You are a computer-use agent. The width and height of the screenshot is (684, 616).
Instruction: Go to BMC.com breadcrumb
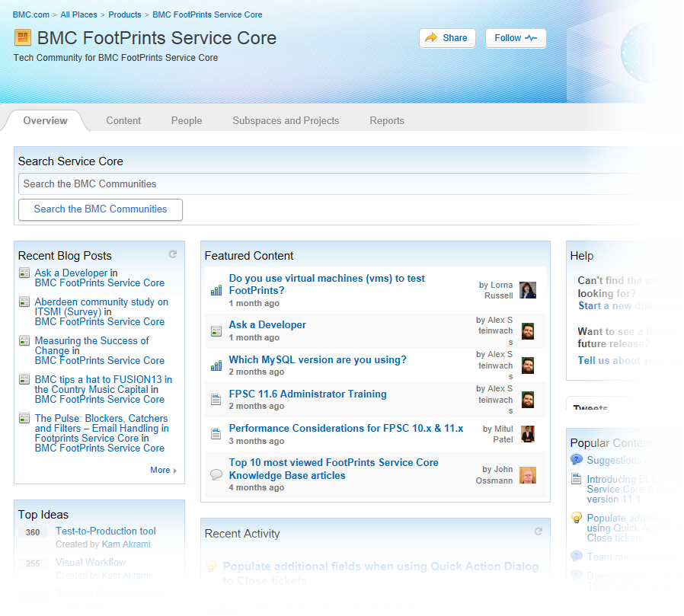(31, 14)
